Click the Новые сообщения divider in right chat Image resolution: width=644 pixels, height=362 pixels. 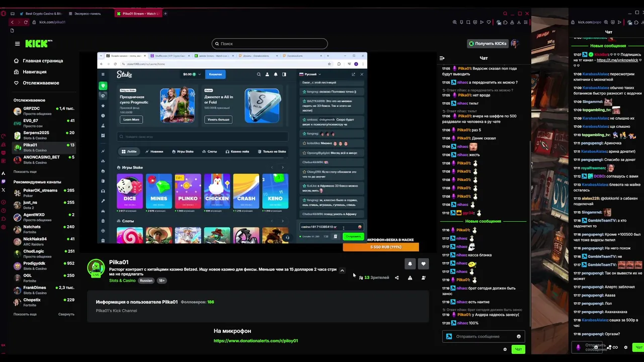(x=608, y=46)
